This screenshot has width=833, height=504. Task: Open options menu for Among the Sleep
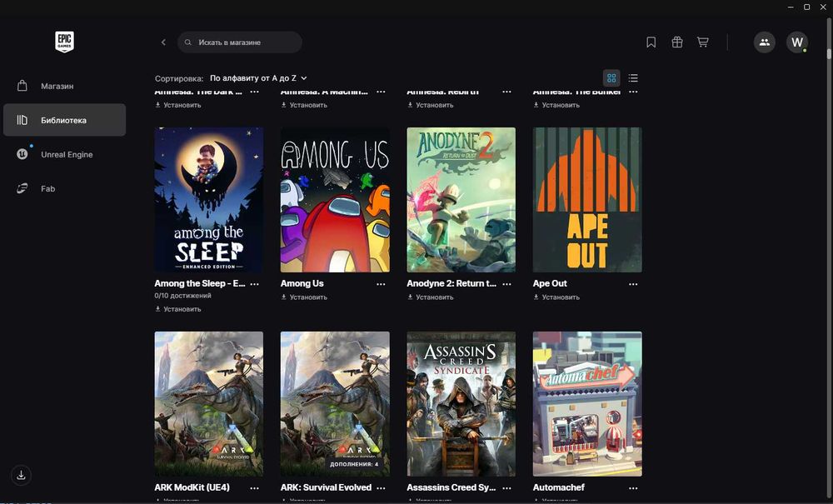click(254, 284)
